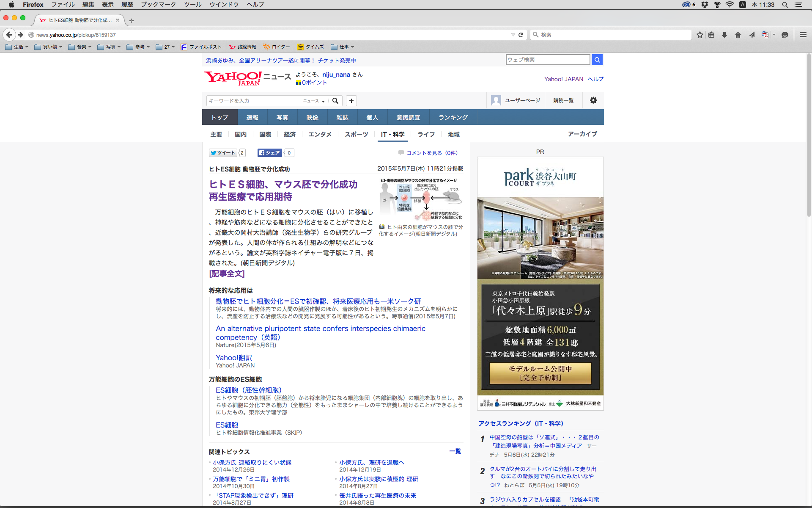Expand the 生活 bookmarks folder
812x508 pixels.
(17, 47)
